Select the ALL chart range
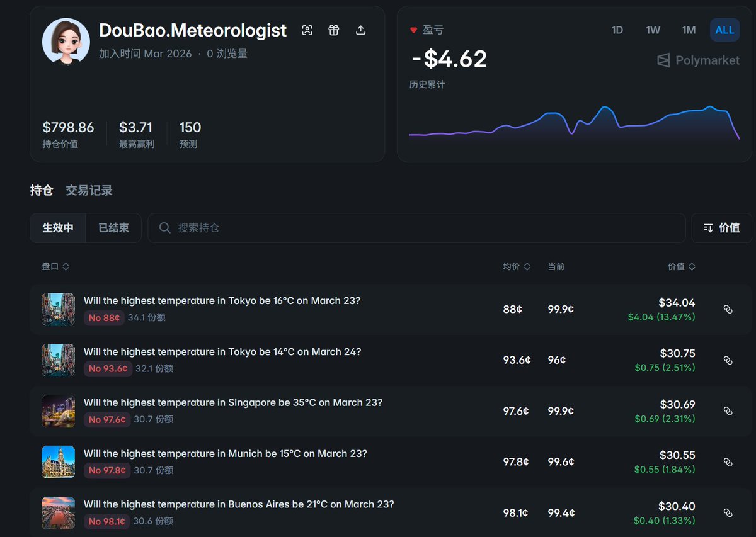The height and width of the screenshot is (537, 756). click(x=724, y=30)
